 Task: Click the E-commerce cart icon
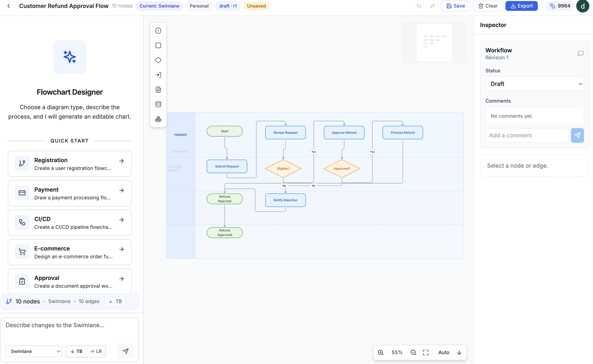pos(22,252)
